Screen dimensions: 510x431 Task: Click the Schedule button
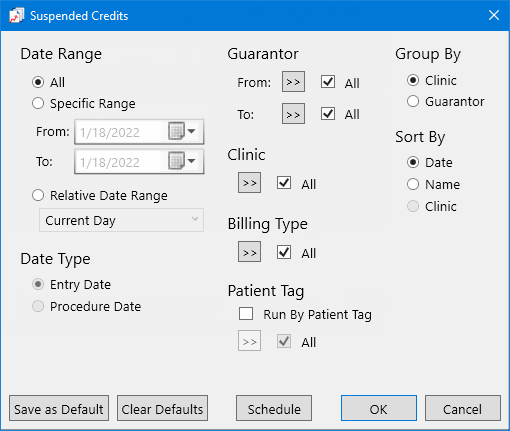[274, 408]
